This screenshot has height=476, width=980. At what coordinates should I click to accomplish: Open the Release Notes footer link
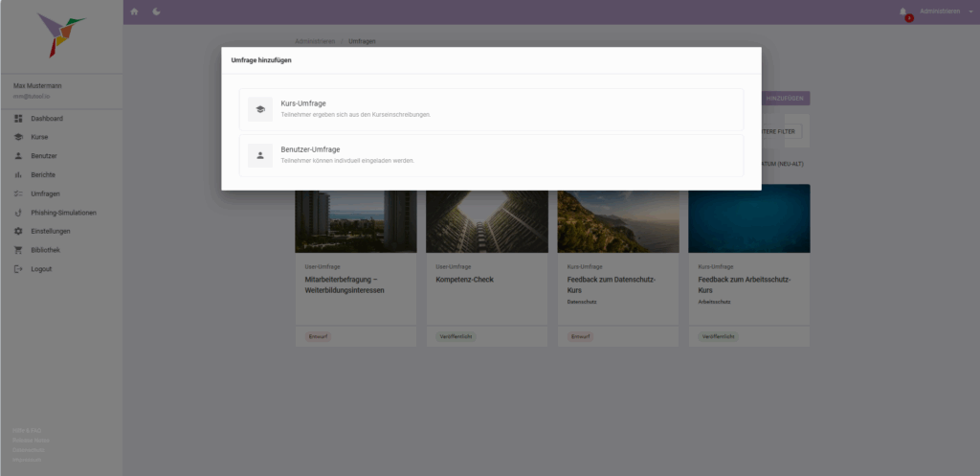click(x=32, y=440)
